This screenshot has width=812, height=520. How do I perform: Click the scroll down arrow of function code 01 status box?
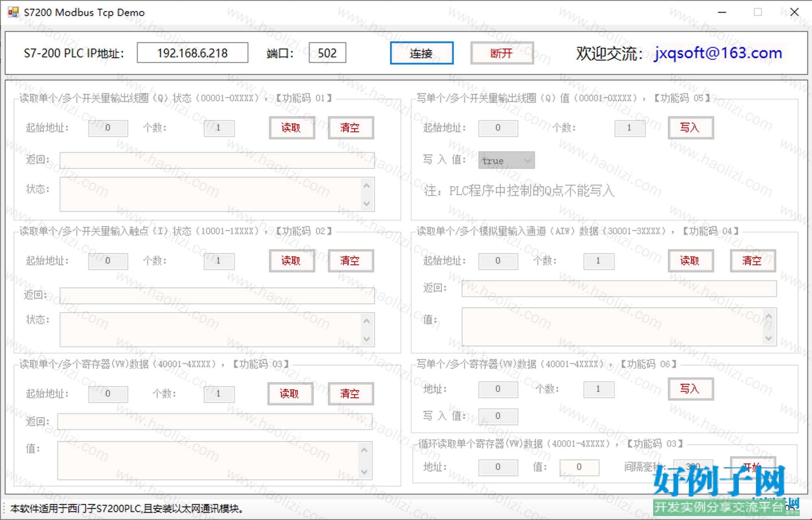pyautogui.click(x=367, y=203)
